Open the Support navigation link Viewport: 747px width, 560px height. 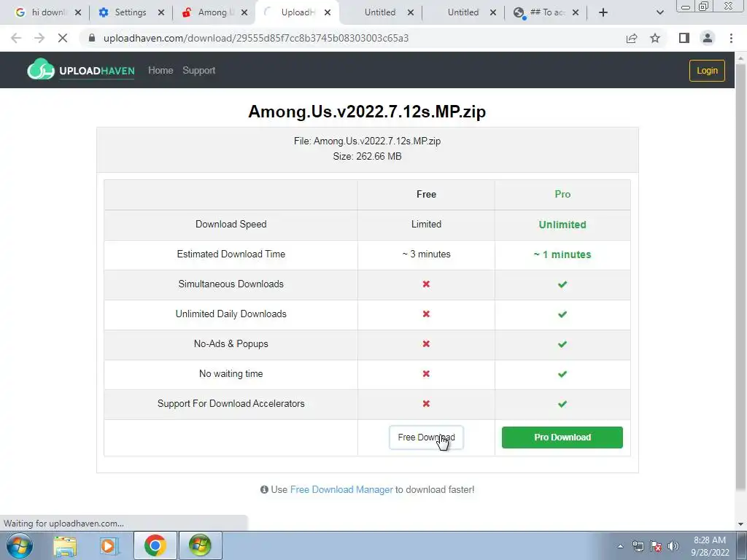point(198,71)
